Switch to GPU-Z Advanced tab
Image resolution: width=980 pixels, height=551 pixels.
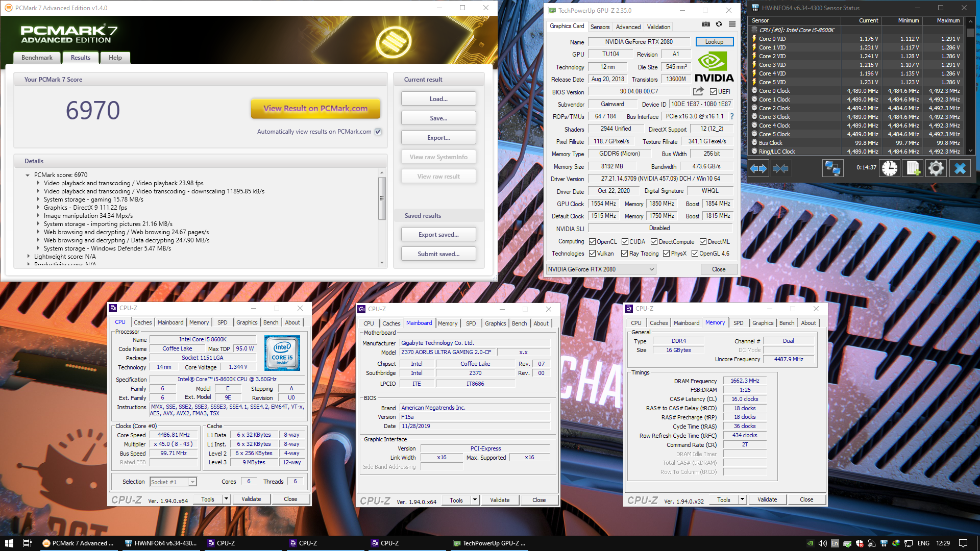click(628, 27)
